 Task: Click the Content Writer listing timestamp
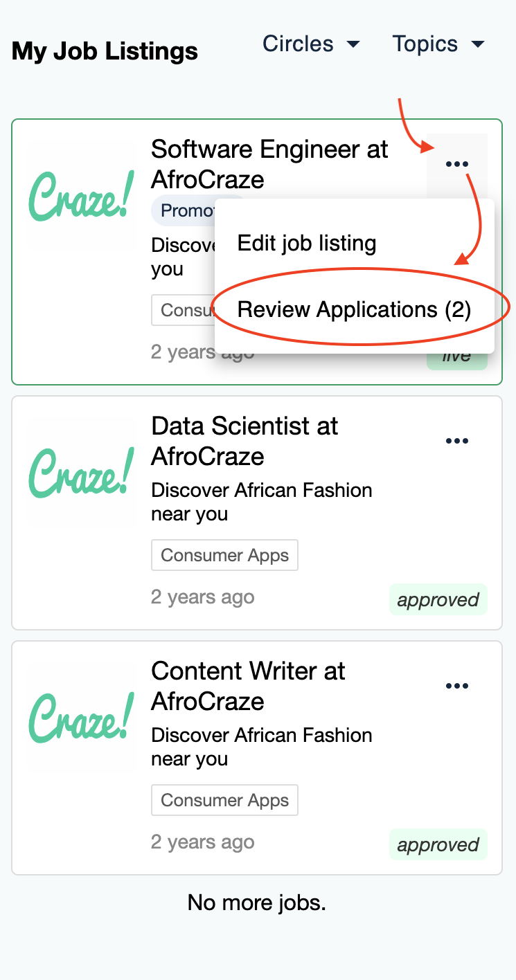click(x=202, y=842)
